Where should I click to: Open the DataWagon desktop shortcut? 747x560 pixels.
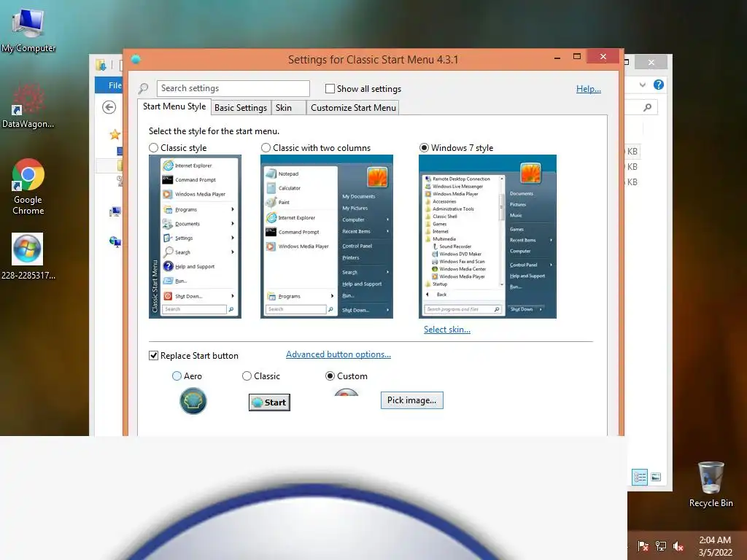pos(28,106)
